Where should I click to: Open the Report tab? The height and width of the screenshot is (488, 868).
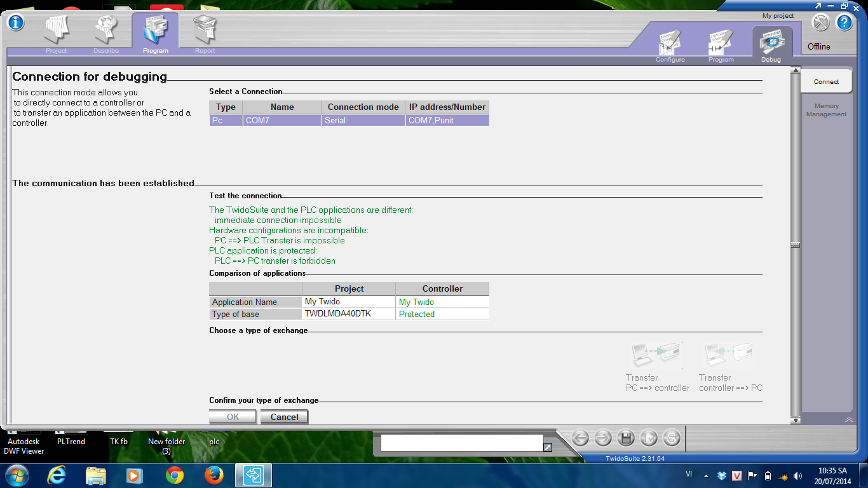[x=205, y=33]
